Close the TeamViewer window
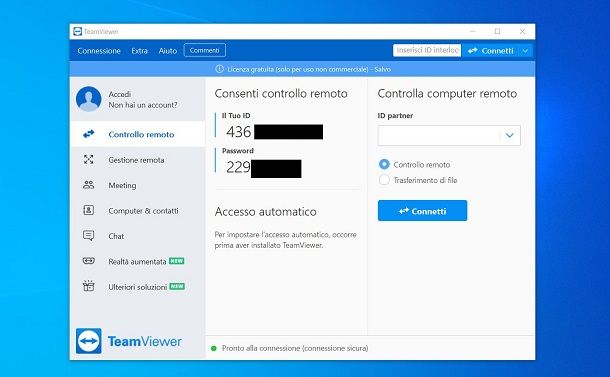The image size is (610, 377). coord(522,32)
